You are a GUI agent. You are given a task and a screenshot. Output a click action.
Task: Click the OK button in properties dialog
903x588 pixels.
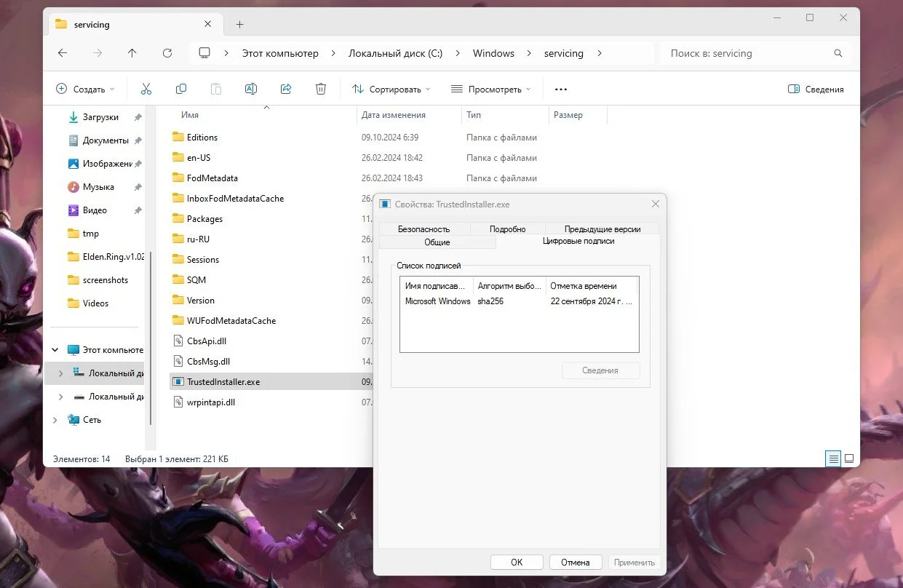point(517,563)
